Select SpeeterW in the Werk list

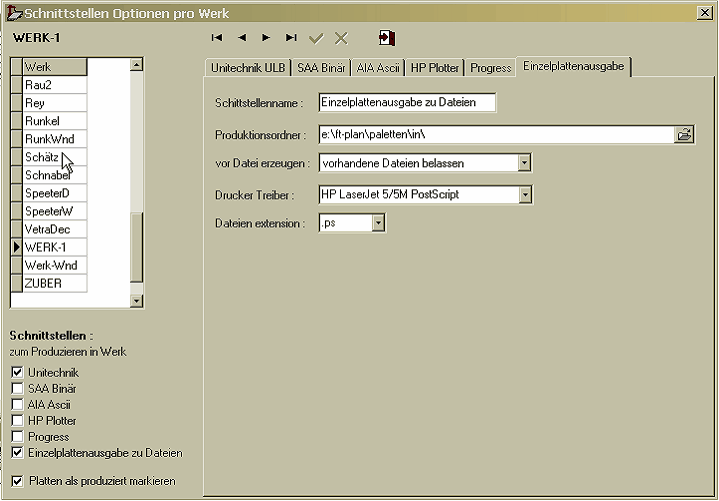(55, 211)
